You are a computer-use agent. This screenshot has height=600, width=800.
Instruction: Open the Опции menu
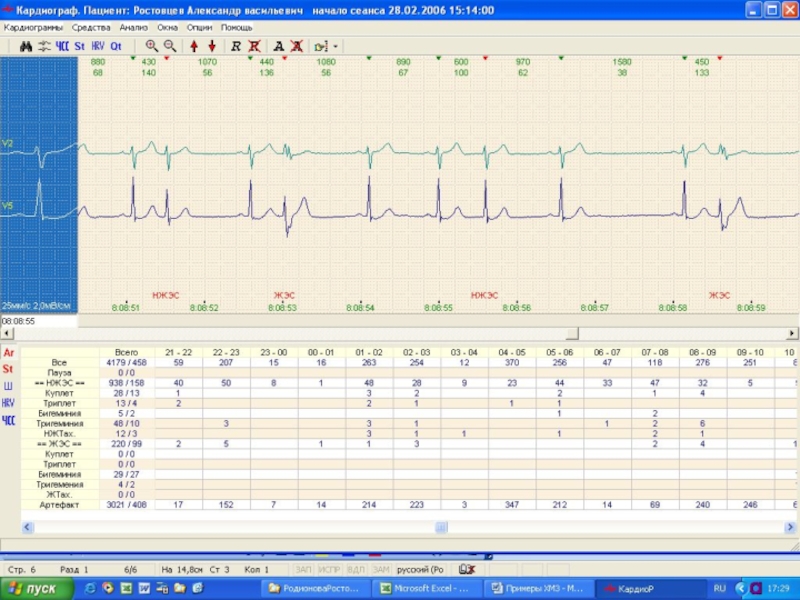(x=199, y=28)
